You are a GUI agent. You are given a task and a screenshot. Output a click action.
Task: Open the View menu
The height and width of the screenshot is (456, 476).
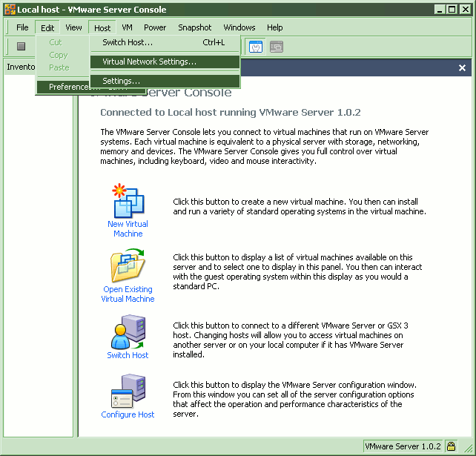pos(73,27)
